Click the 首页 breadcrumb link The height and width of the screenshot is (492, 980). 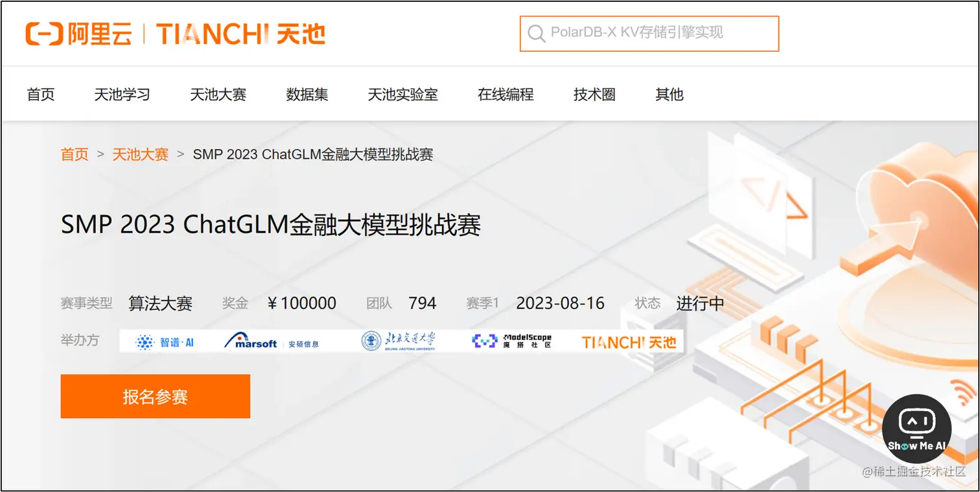pos(75,154)
